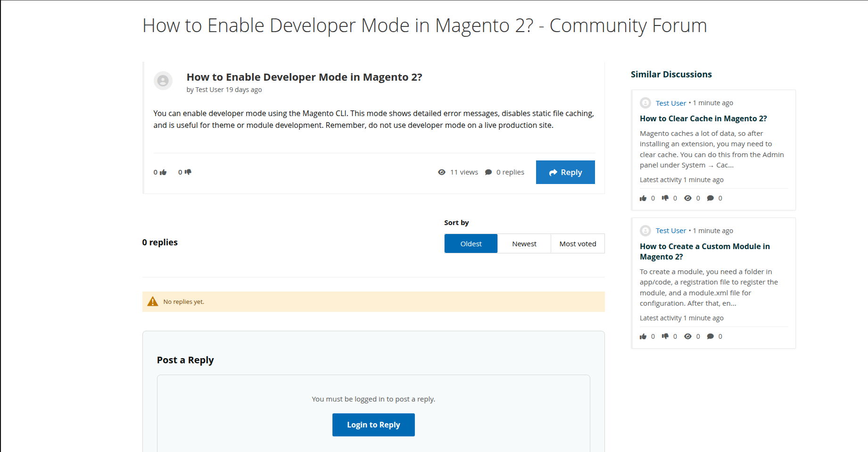868x452 pixels.
Task: Click views eye icon on Clear Cache card
Action: point(688,198)
